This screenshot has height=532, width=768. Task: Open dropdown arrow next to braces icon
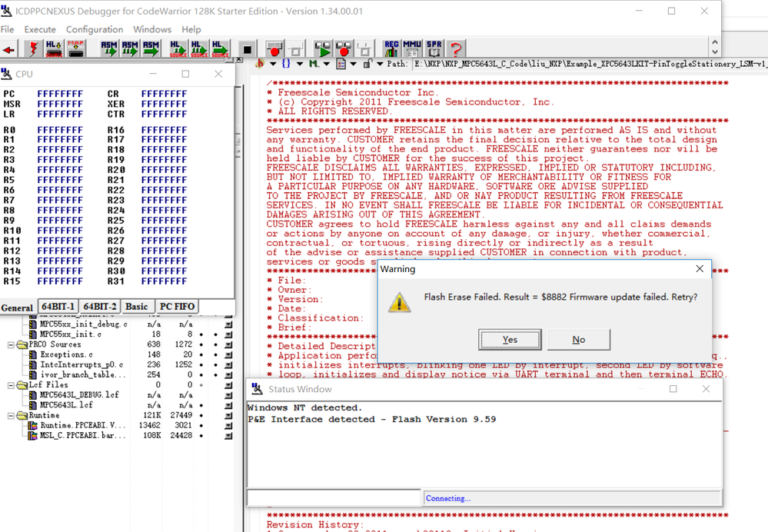pyautogui.click(x=300, y=64)
